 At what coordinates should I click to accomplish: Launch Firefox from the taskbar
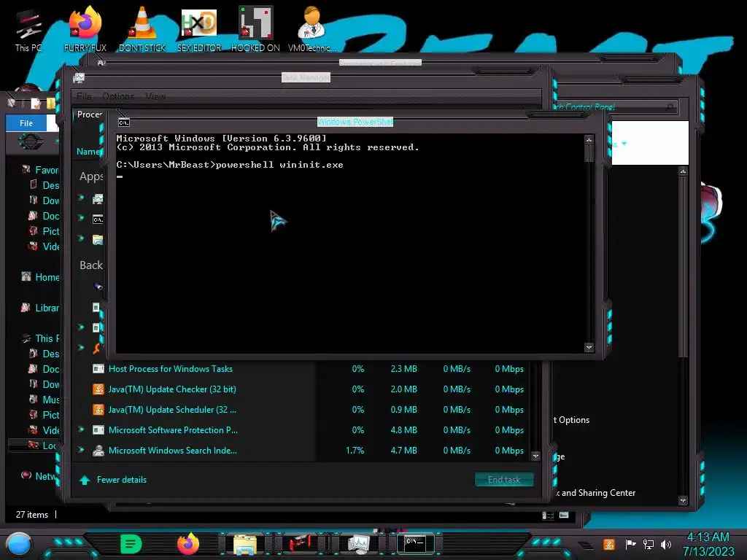pos(188,544)
